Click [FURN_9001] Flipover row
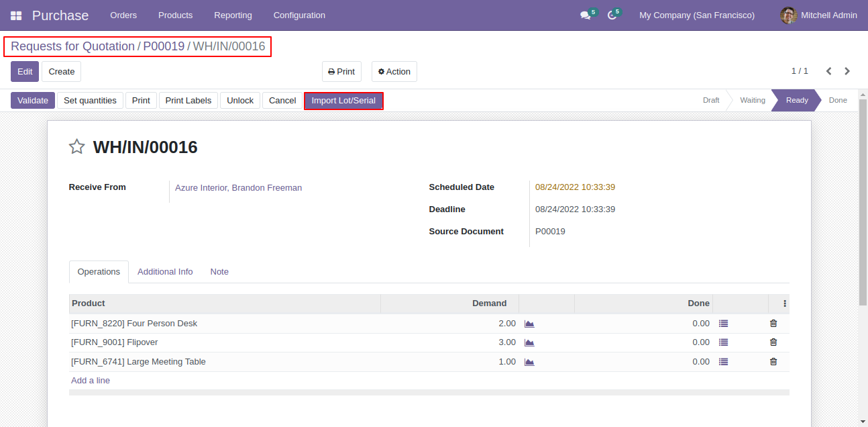 pyautogui.click(x=429, y=342)
